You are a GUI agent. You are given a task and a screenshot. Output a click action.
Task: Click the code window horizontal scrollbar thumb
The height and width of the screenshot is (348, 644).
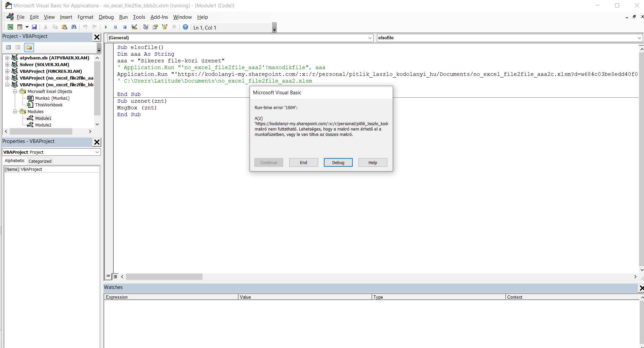pyautogui.click(x=164, y=277)
